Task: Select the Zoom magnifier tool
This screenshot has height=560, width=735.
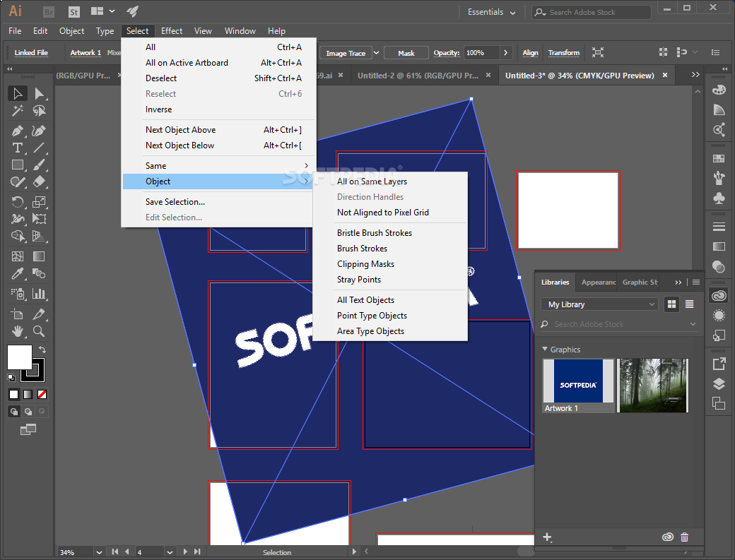Action: (x=40, y=330)
